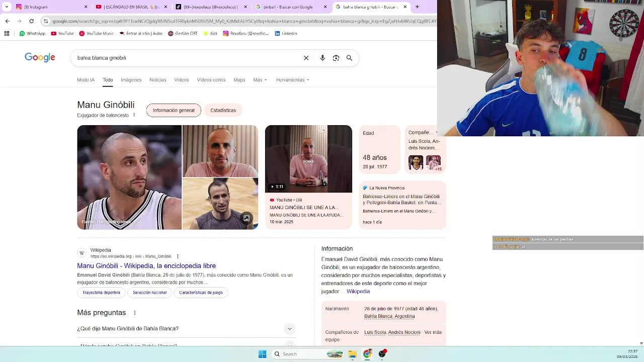Switch to the Instagram tab
644x362 pixels.
[49, 7]
